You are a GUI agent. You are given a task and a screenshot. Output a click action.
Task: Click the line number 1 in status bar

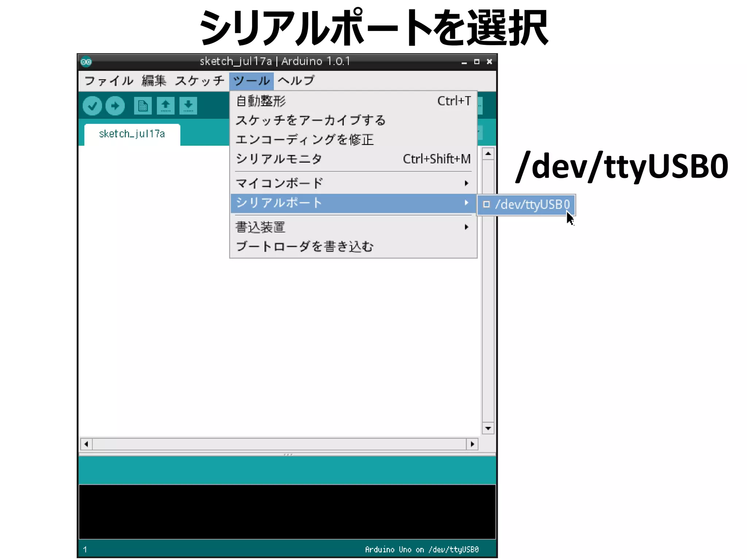point(85,549)
